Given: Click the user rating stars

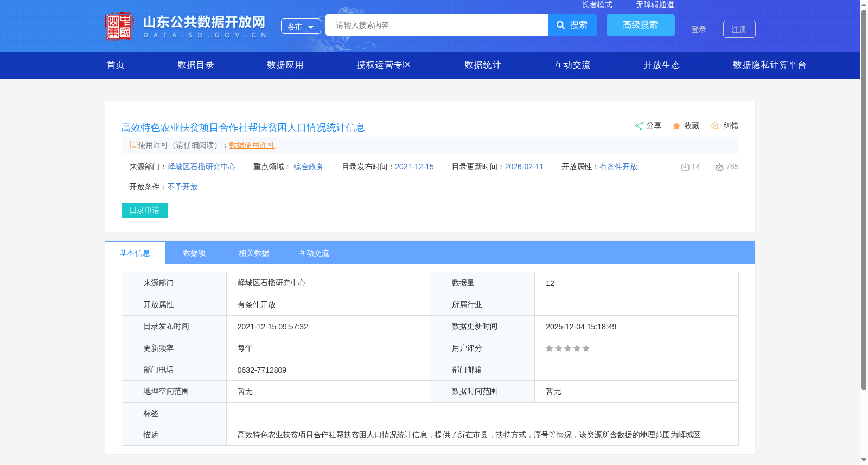Looking at the screenshot, I should point(567,348).
